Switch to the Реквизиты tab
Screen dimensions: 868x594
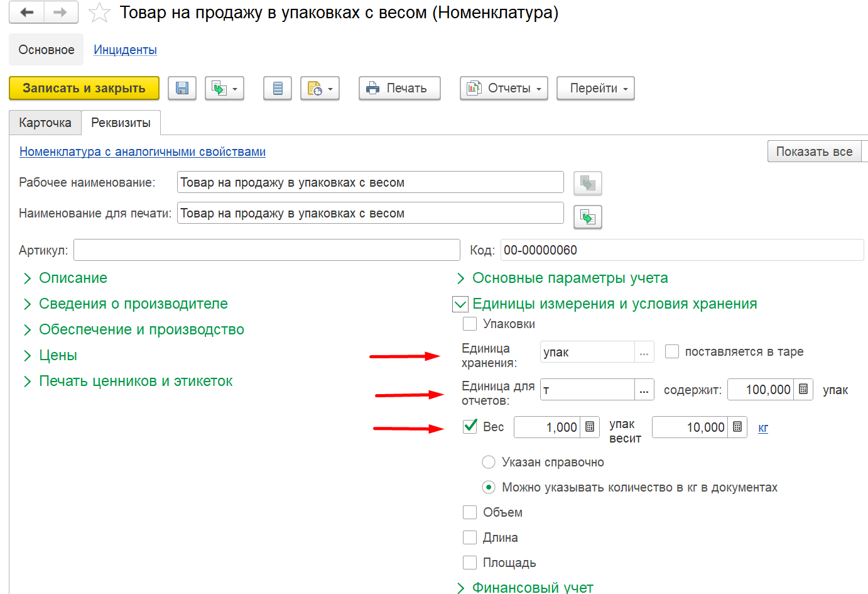pyautogui.click(x=121, y=123)
